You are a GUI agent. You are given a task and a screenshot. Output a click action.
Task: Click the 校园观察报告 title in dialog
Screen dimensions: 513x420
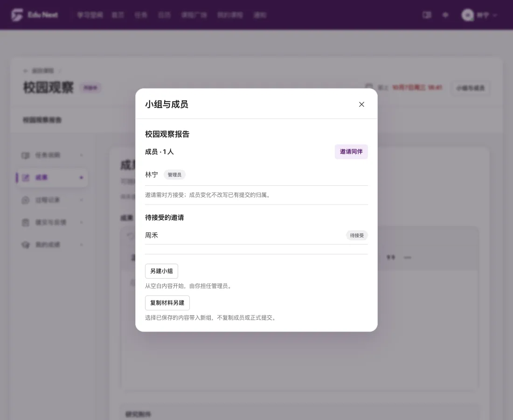click(x=167, y=134)
